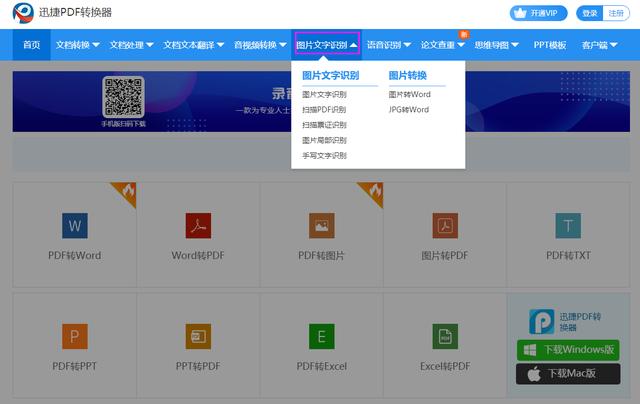This screenshot has width=640, height=404.
Task: Expand the 论文查重 menu
Action: pos(443,45)
